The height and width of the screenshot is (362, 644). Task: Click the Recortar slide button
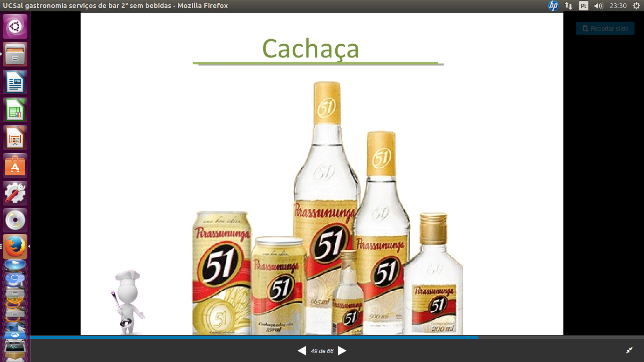point(605,28)
